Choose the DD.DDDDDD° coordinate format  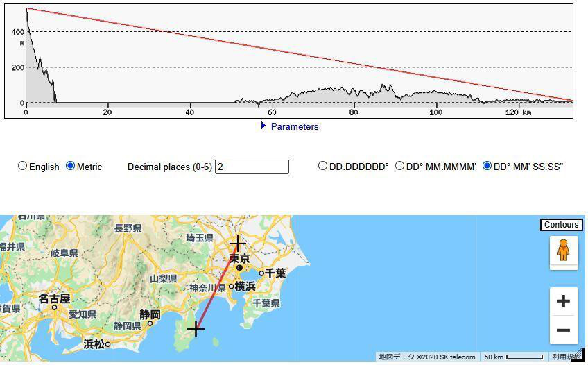322,166
